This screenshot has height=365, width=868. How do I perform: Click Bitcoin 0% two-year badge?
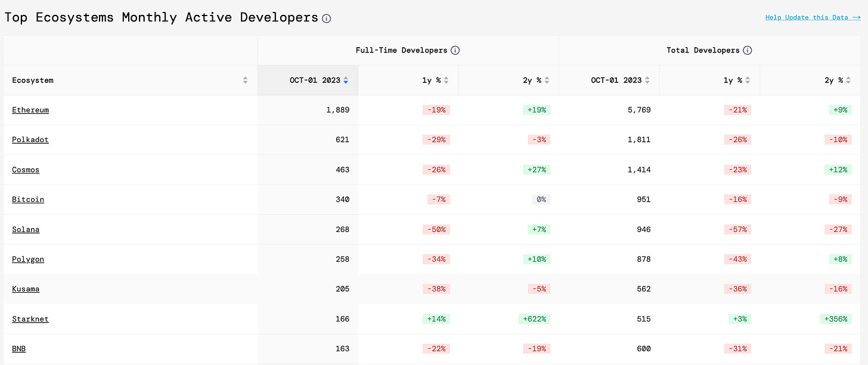click(541, 200)
